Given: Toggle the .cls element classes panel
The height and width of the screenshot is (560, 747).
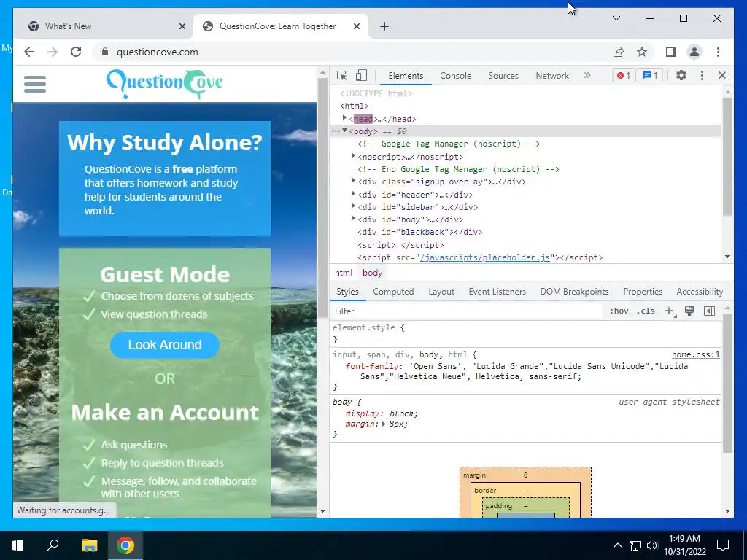Looking at the screenshot, I should 646,311.
